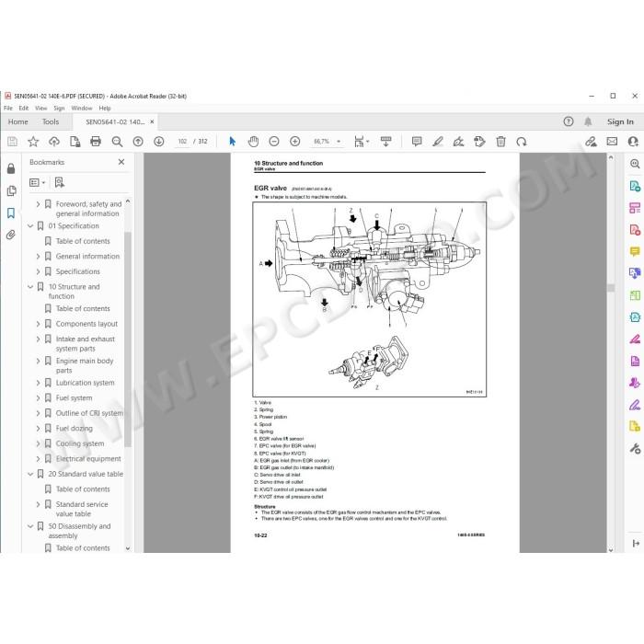Expand the Electrical equipment bookmark

39,459
